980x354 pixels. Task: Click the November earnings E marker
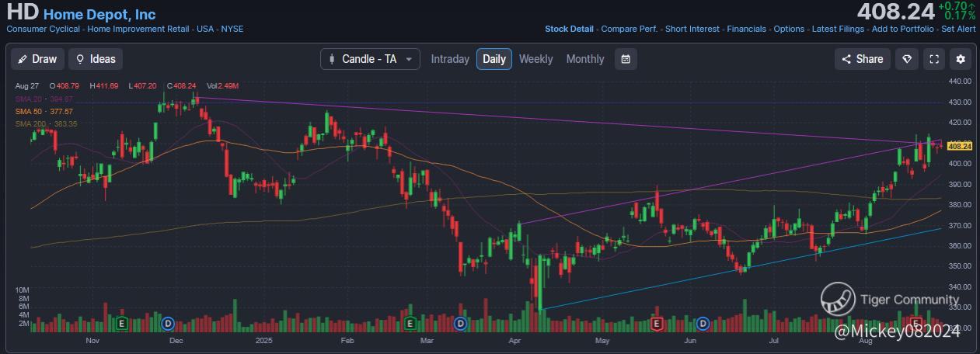coord(121,323)
